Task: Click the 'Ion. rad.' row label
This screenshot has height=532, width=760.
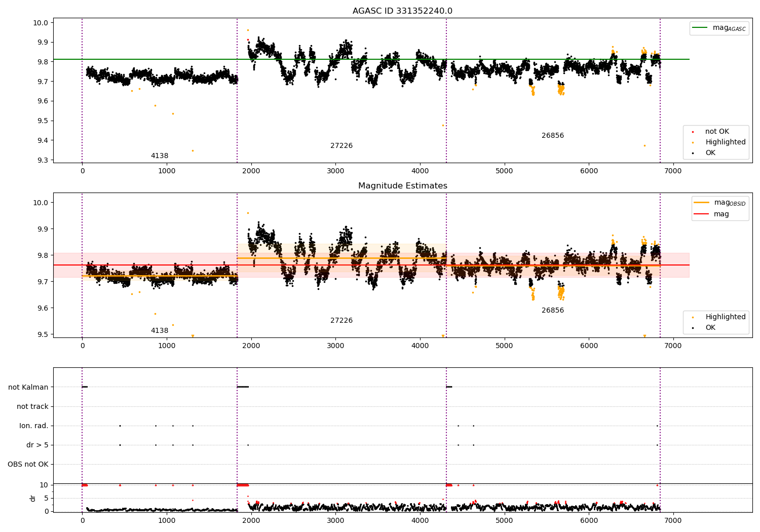Action: tap(34, 426)
